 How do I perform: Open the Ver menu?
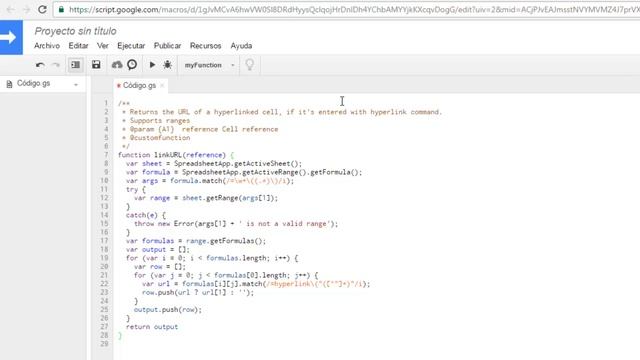[102, 46]
